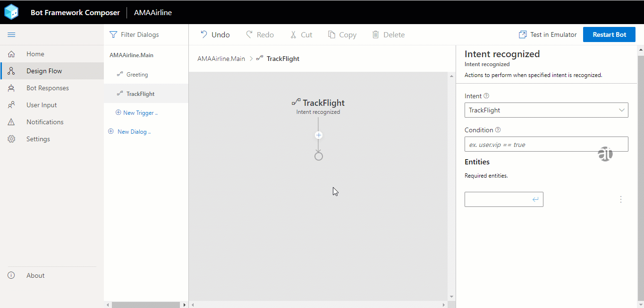
Task: Click the Condition help question icon
Action: click(498, 130)
